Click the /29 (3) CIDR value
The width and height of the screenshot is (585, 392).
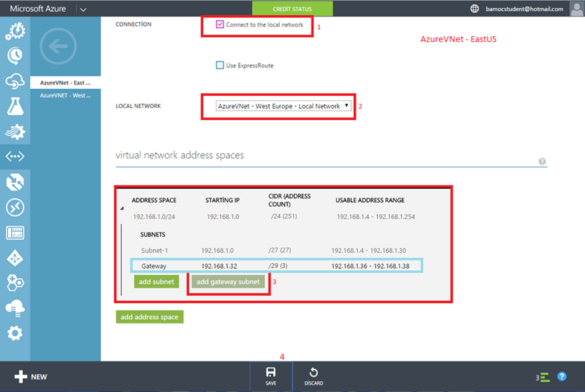278,266
